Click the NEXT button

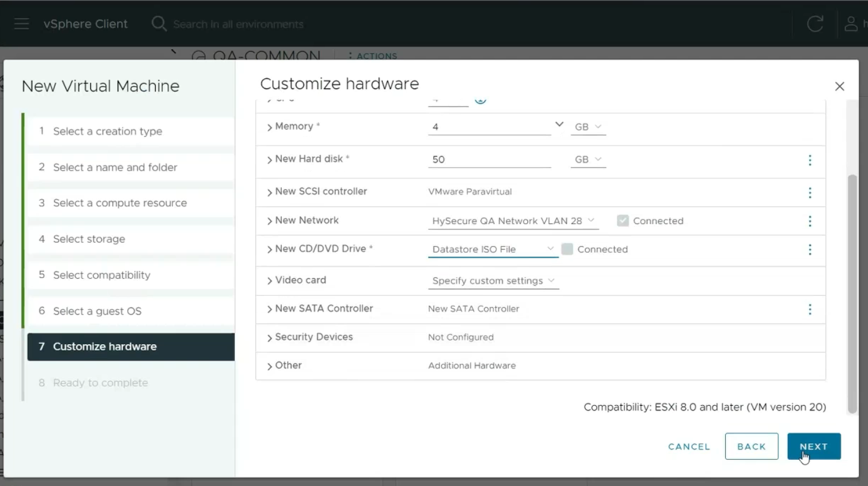(x=813, y=447)
